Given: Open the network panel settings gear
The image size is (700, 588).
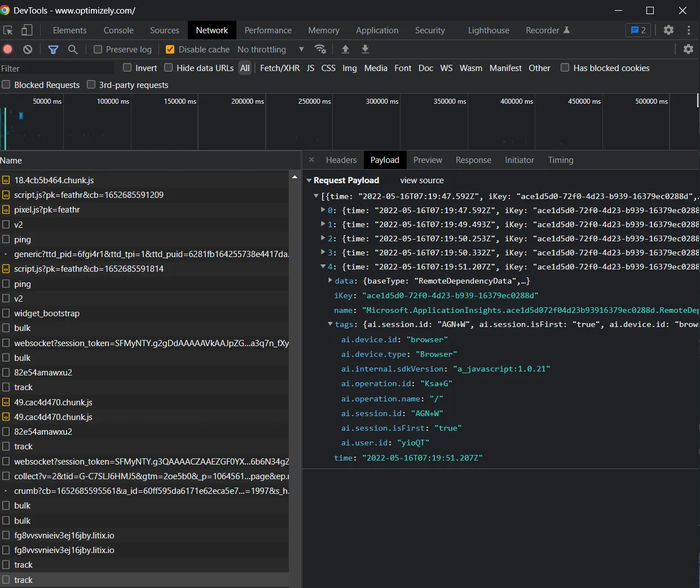Looking at the screenshot, I should coord(688,50).
